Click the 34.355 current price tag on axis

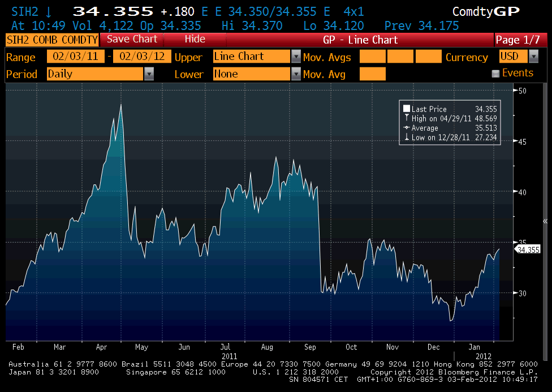[527, 249]
